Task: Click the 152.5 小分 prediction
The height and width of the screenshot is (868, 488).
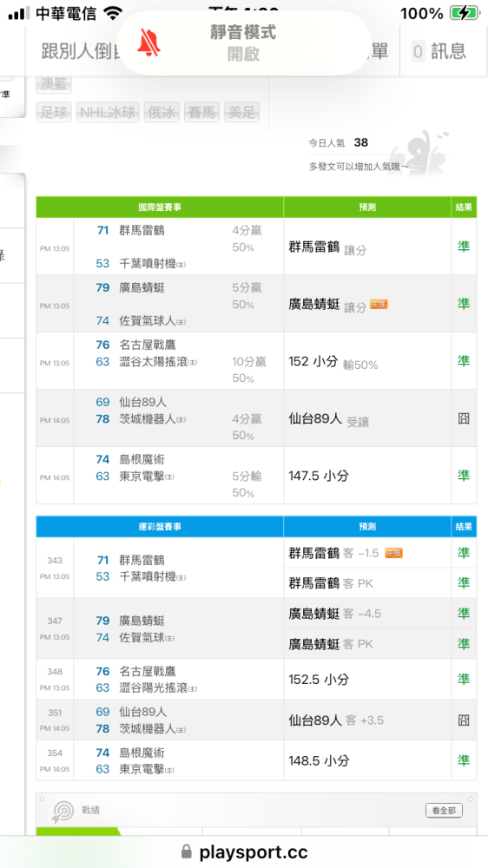Action: (x=319, y=680)
